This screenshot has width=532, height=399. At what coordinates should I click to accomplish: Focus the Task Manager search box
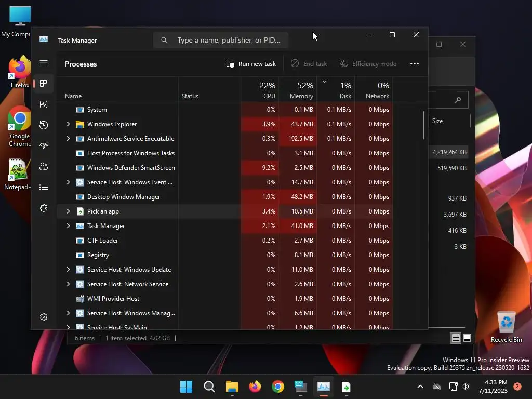click(x=220, y=40)
